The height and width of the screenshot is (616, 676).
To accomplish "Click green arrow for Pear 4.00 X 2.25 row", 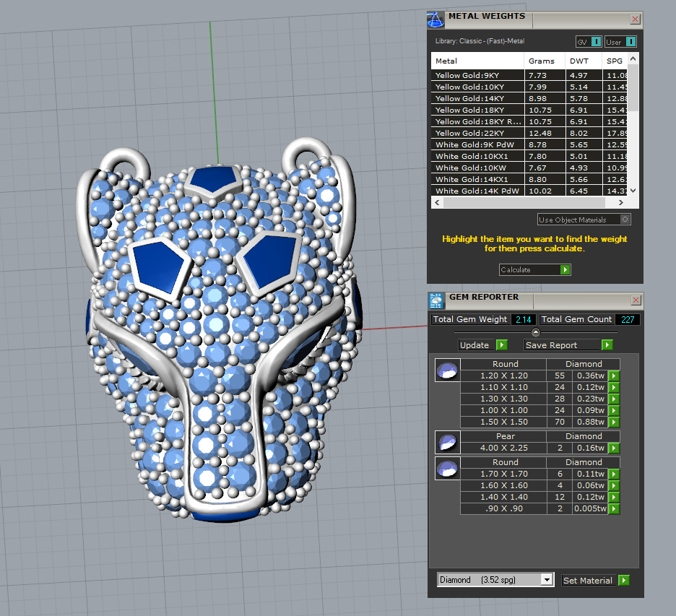I will [613, 448].
